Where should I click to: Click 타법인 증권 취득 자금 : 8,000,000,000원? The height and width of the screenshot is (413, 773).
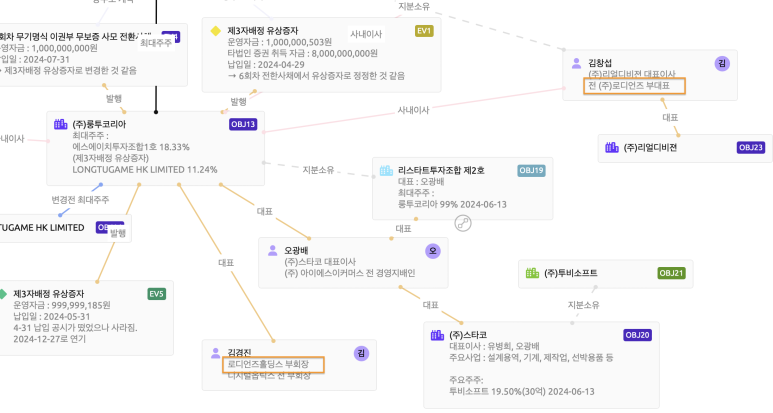(303, 53)
